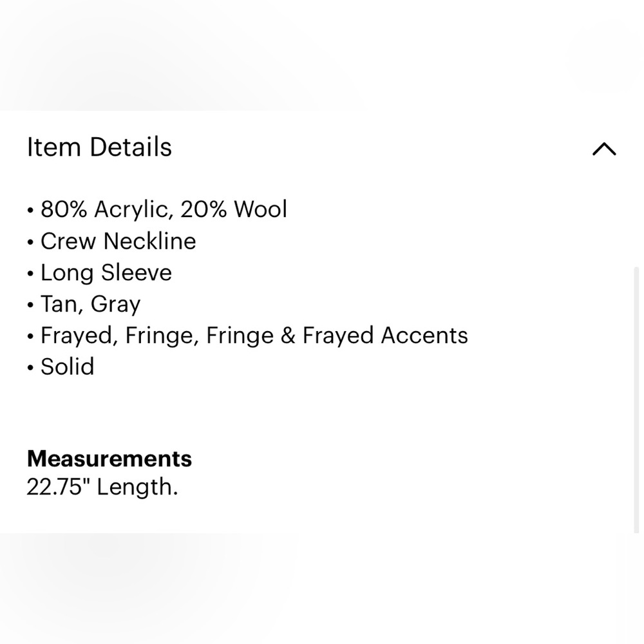Collapse the Item Details chevron arrow
The width and height of the screenshot is (644, 644).
(x=603, y=149)
